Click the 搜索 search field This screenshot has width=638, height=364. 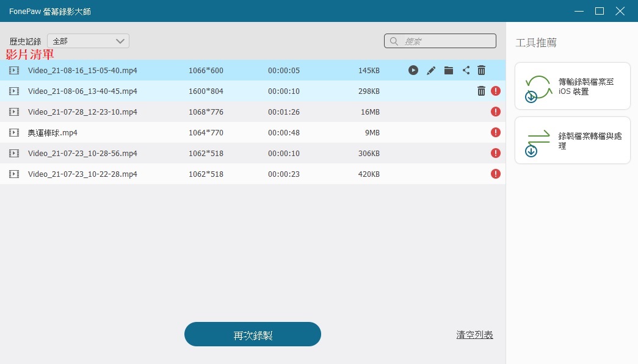click(446, 41)
